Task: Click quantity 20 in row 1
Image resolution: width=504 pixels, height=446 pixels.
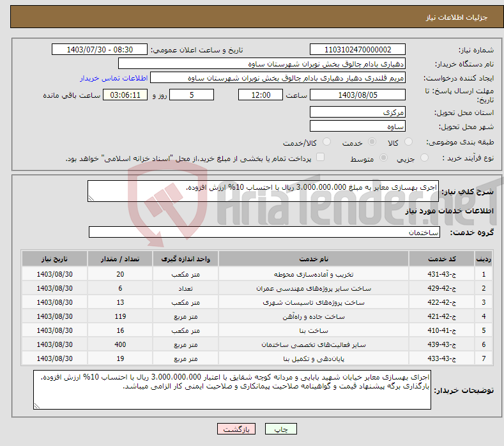Action: tap(120, 274)
